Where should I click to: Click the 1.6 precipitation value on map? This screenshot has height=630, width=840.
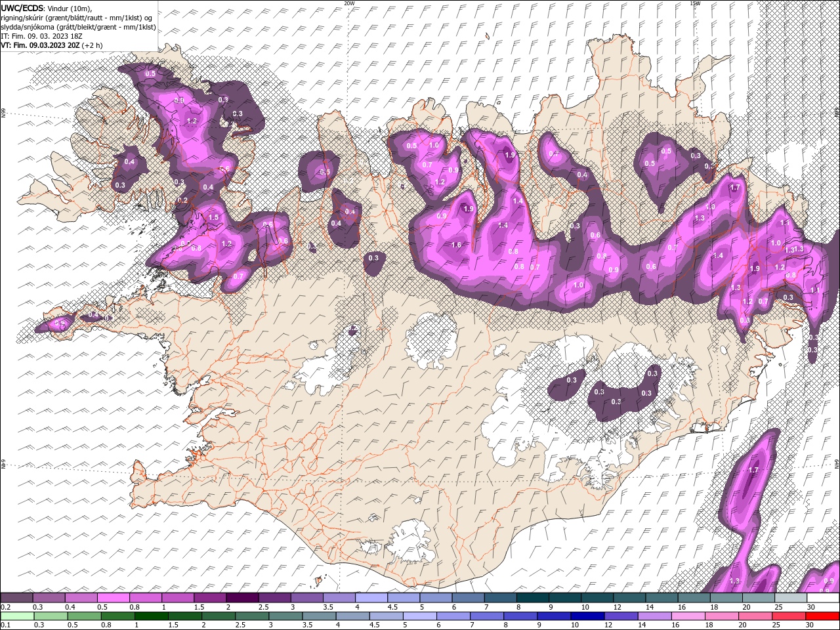pos(456,245)
